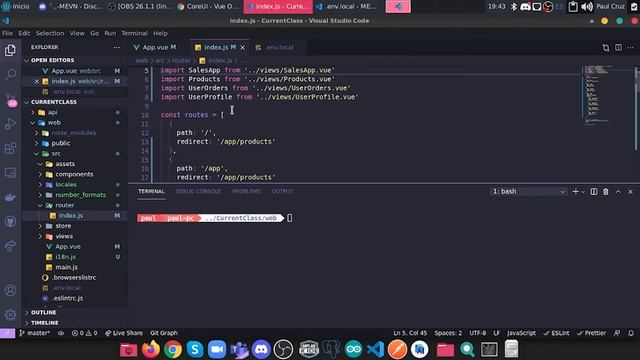Switch to the .env.local editor tab
The width and height of the screenshot is (640, 360).
tap(279, 47)
